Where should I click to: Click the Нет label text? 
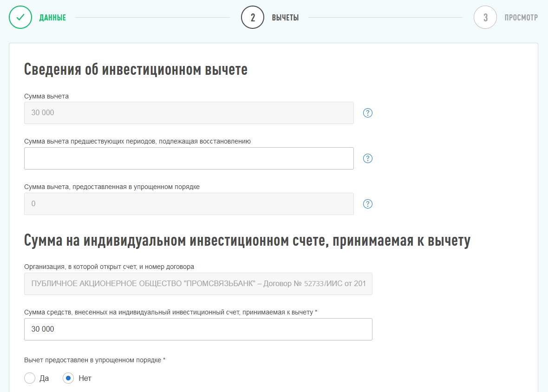pos(85,379)
